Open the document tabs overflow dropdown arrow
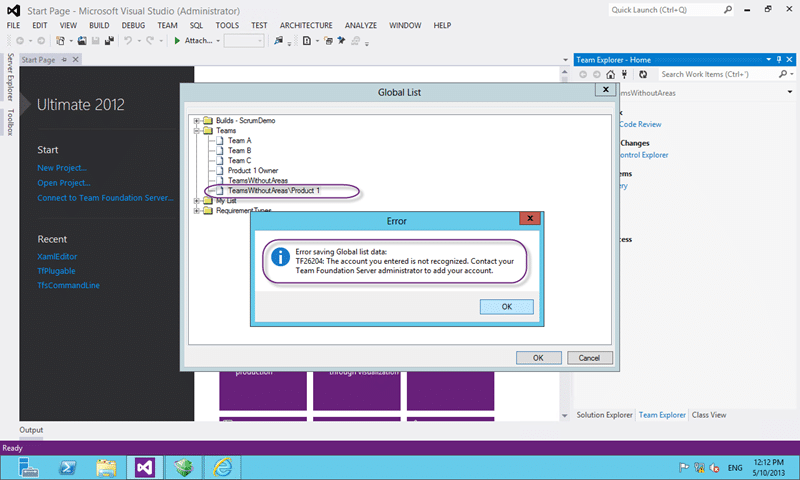Image resolution: width=800 pixels, height=480 pixels. click(x=565, y=60)
